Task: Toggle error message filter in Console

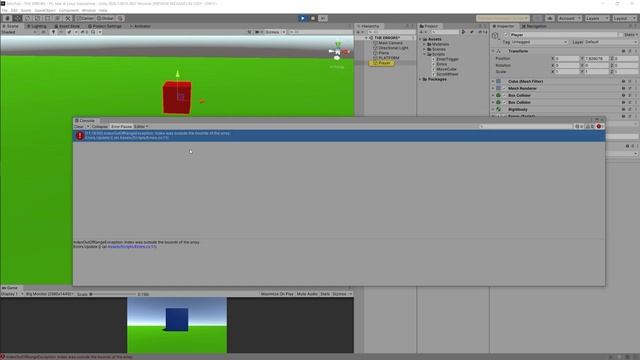Action: click(x=600, y=127)
